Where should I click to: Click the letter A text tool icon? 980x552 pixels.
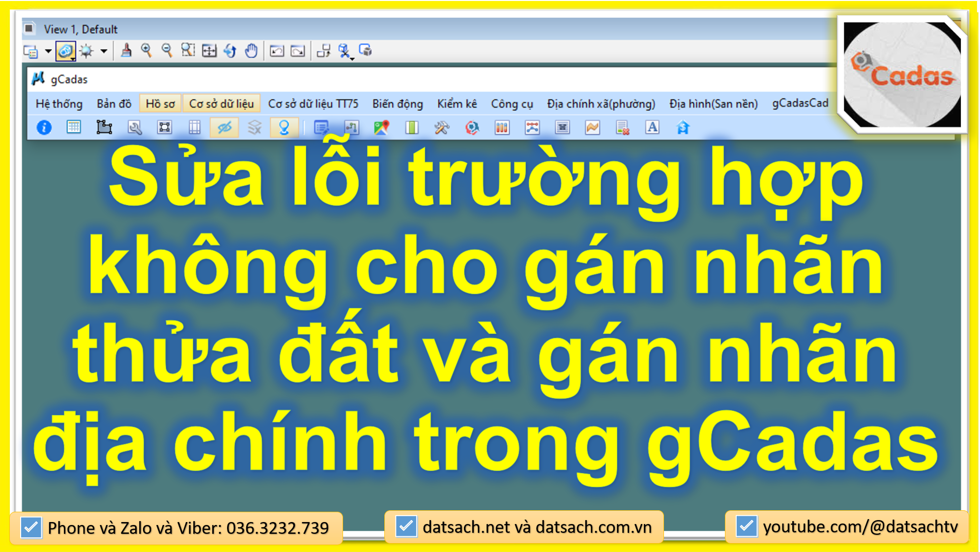[x=652, y=127]
